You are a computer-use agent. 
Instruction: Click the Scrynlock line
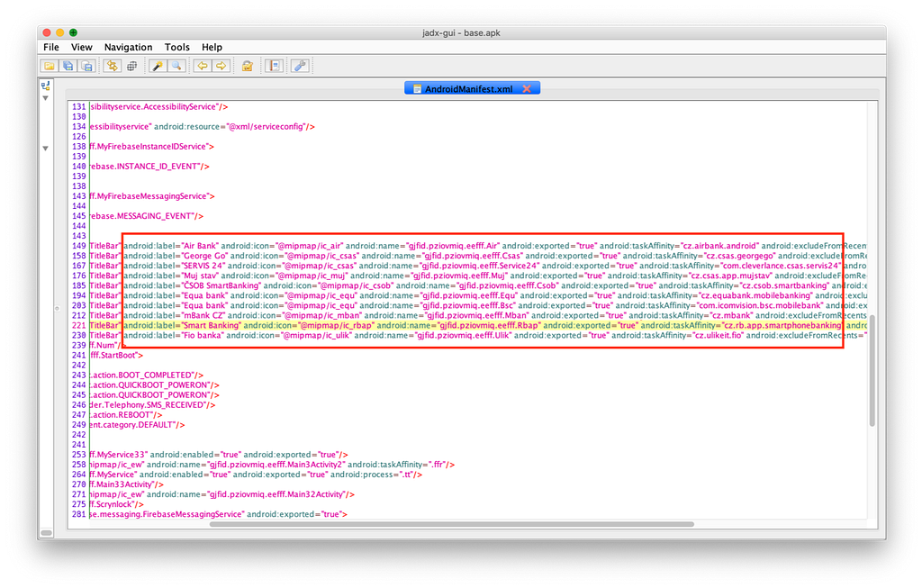[x=116, y=504]
